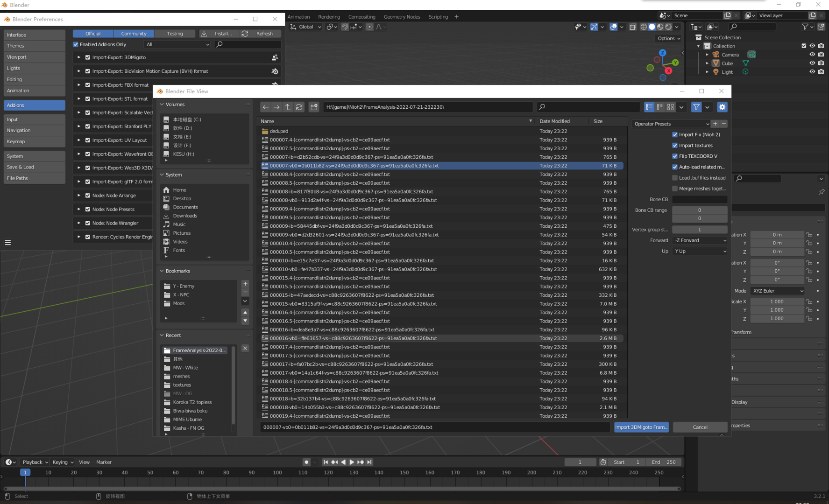Click the add operator preset plus icon
The height and width of the screenshot is (504, 829).
pos(715,124)
